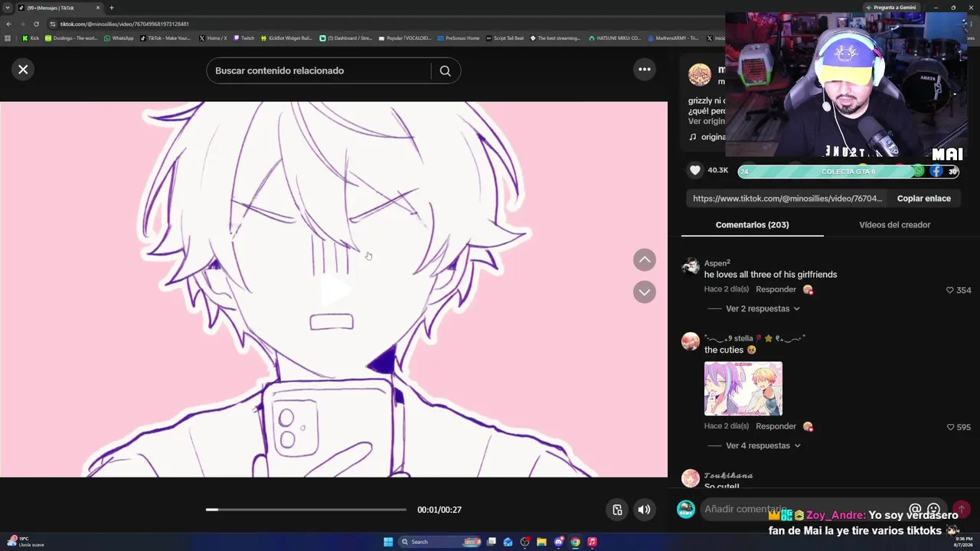The width and height of the screenshot is (980, 551).
Task: Click the emoji reaction on Aspen's comment
Action: 808,289
